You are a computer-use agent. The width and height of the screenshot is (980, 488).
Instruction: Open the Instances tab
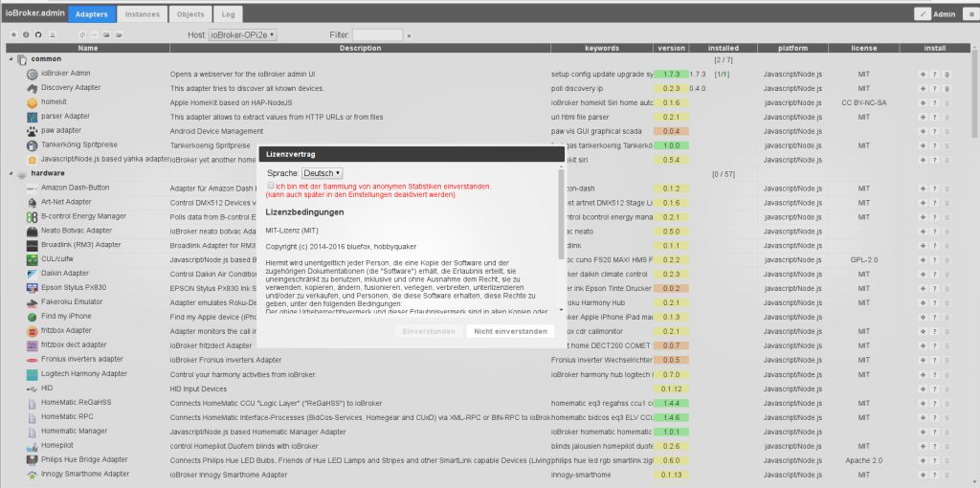(x=142, y=13)
